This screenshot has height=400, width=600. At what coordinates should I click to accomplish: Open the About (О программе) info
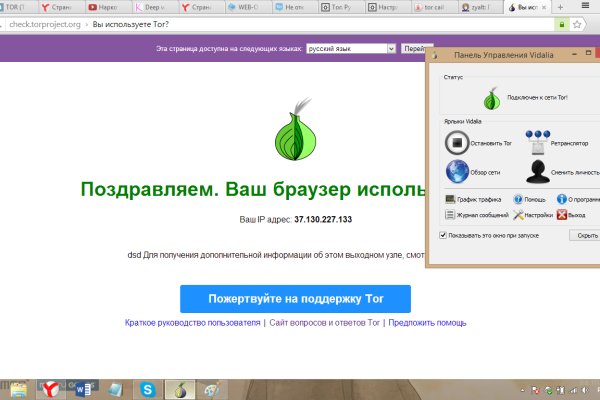[564, 200]
